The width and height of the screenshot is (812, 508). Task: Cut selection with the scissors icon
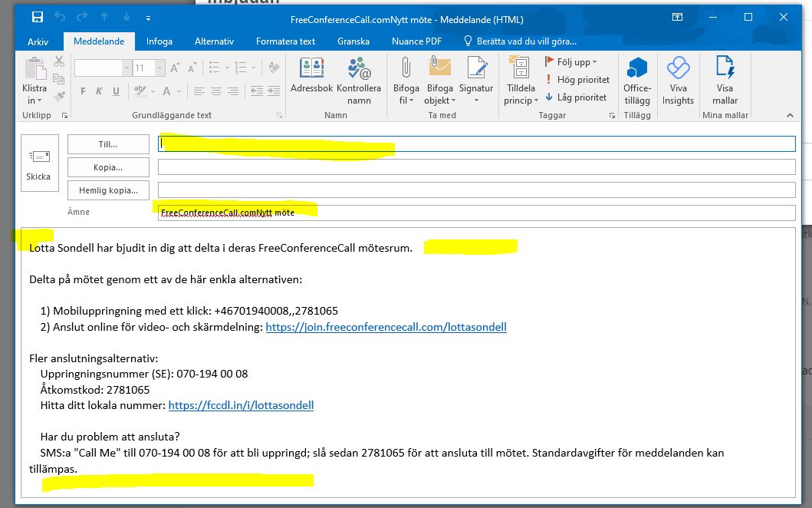pyautogui.click(x=59, y=61)
